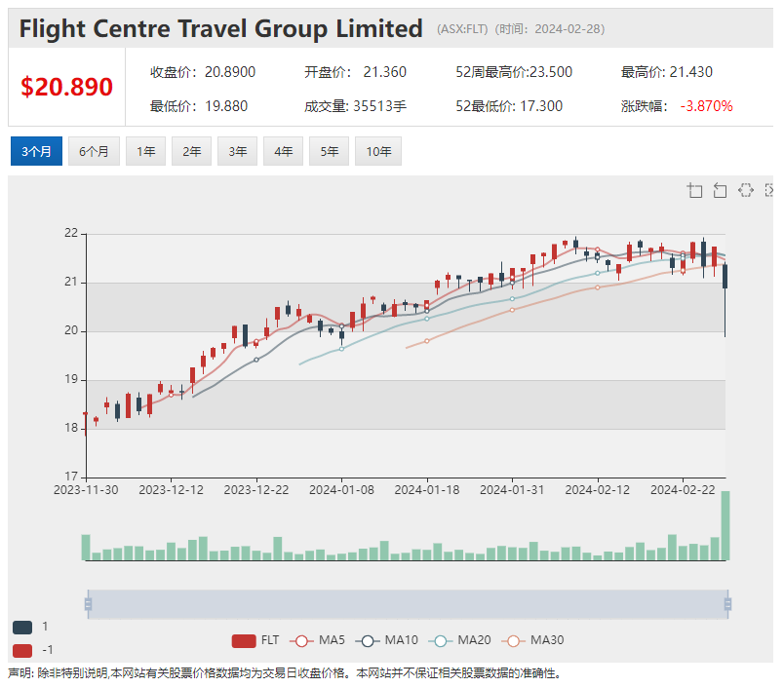
Task: Select the horizontal brush selection icon
Action: [746, 190]
